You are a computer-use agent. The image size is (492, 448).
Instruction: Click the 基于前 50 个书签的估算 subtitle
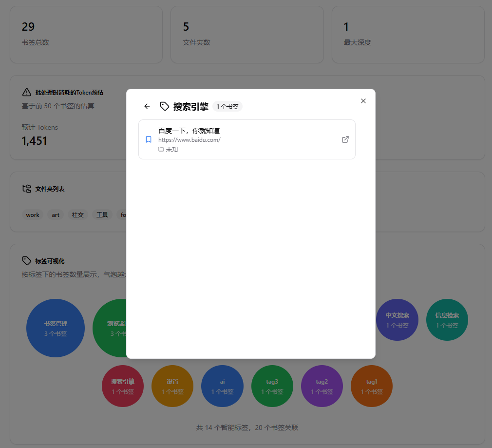[58, 106]
